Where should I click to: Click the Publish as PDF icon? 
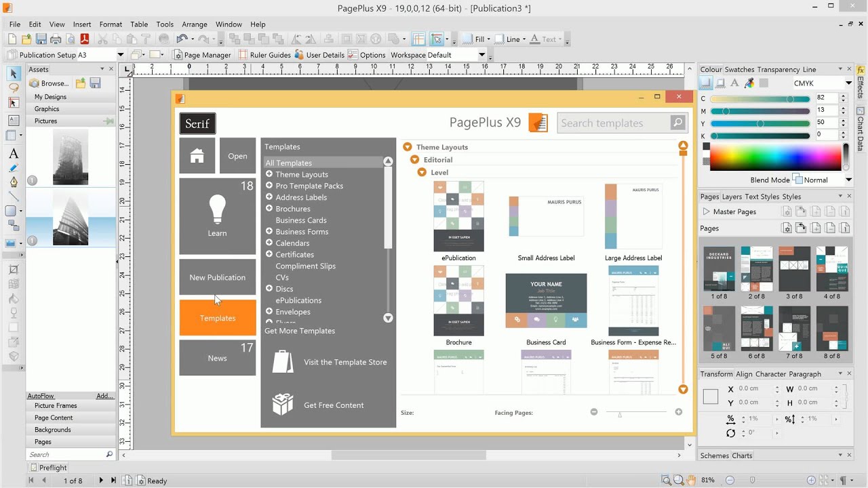click(85, 39)
